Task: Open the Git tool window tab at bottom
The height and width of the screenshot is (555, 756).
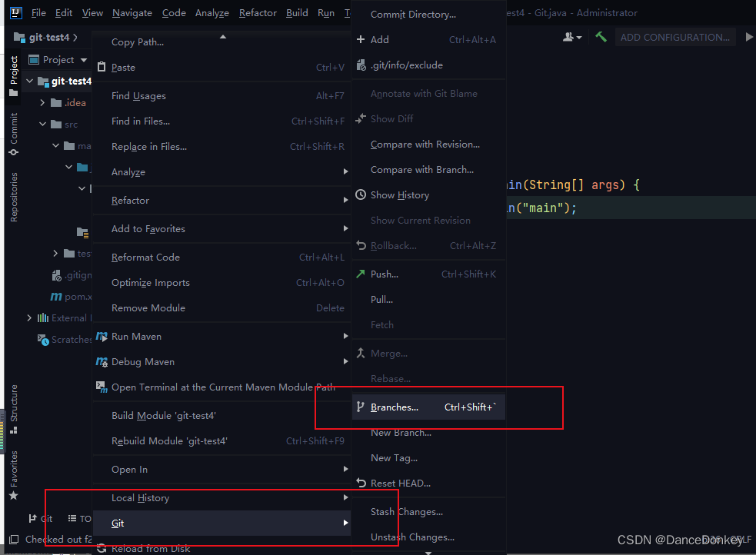Action: point(41,518)
